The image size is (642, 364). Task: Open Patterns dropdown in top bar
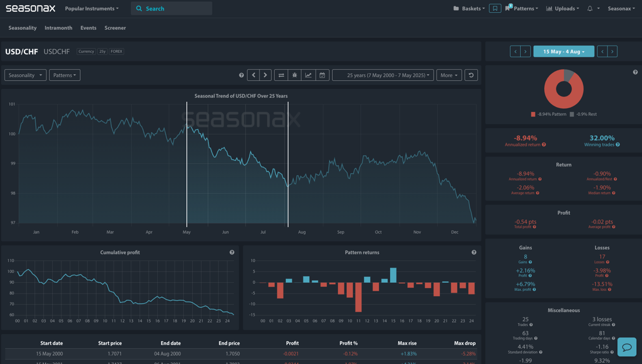[522, 9]
